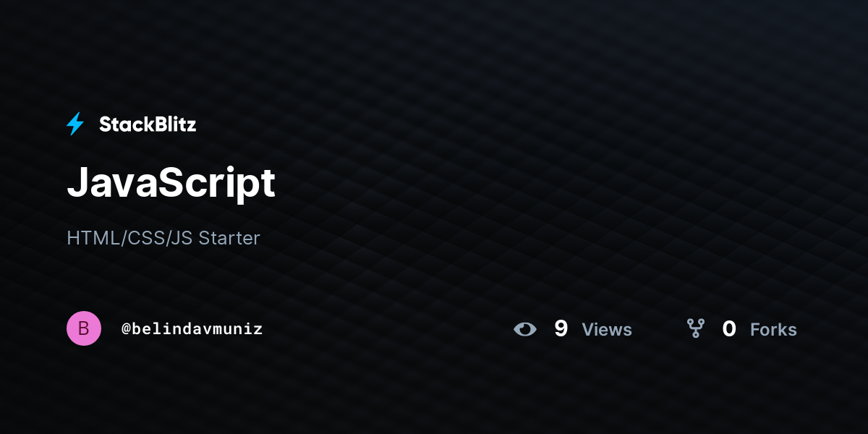Image resolution: width=868 pixels, height=434 pixels.
Task: Select the StackBlitz wordmark text
Action: click(148, 124)
